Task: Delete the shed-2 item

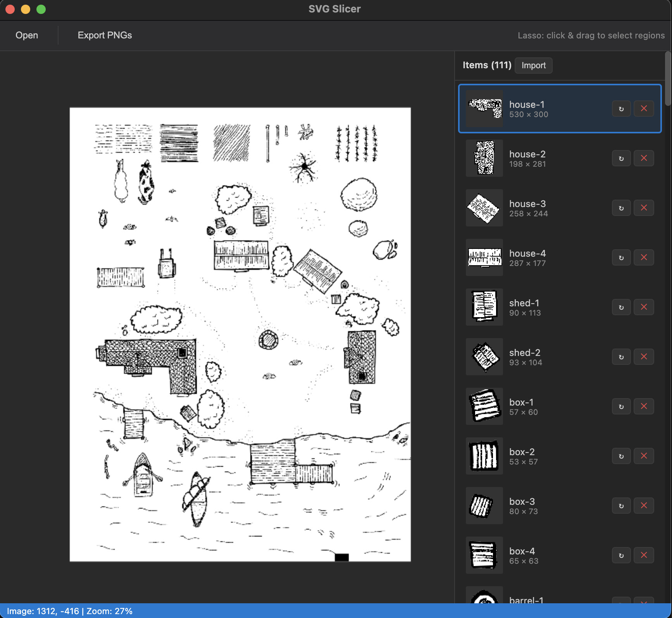Action: coord(644,357)
